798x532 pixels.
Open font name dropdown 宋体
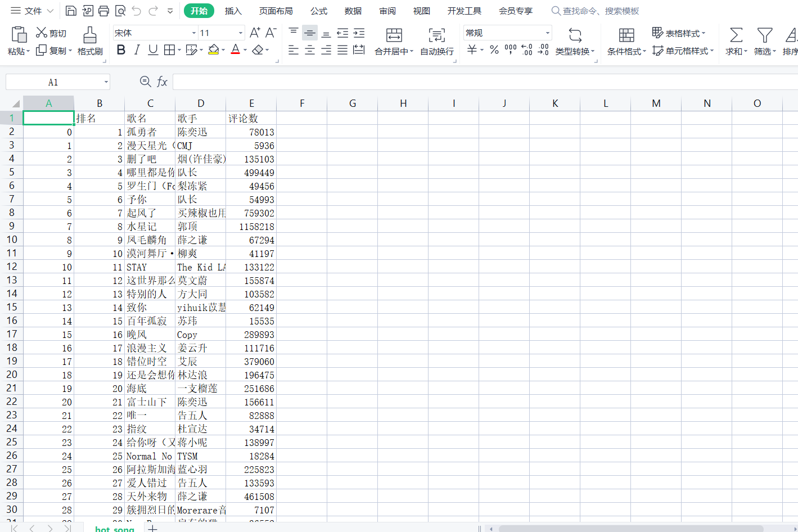(194, 33)
